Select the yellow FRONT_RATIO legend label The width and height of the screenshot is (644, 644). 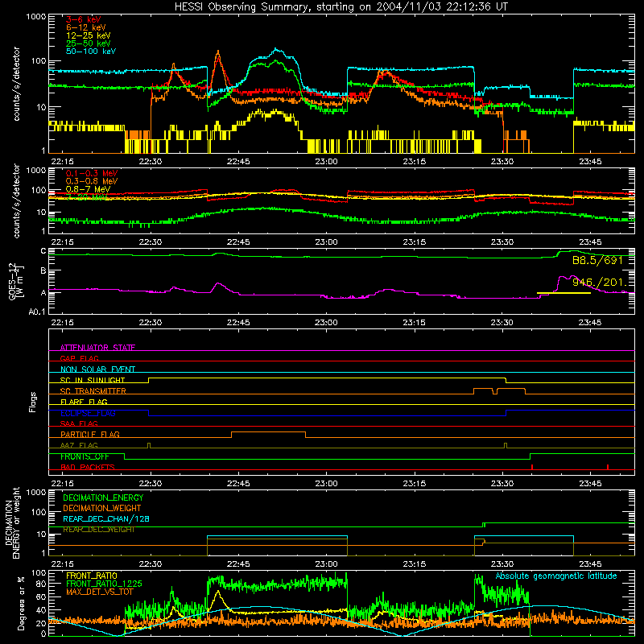[x=92, y=576]
